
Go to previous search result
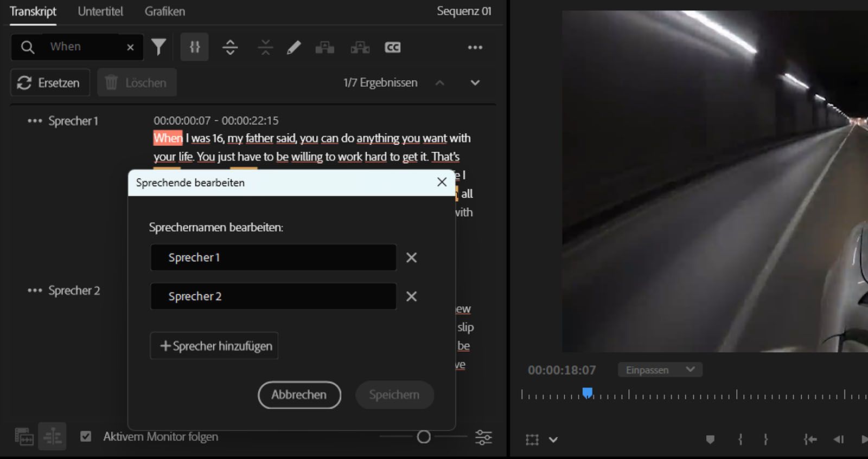click(x=440, y=83)
